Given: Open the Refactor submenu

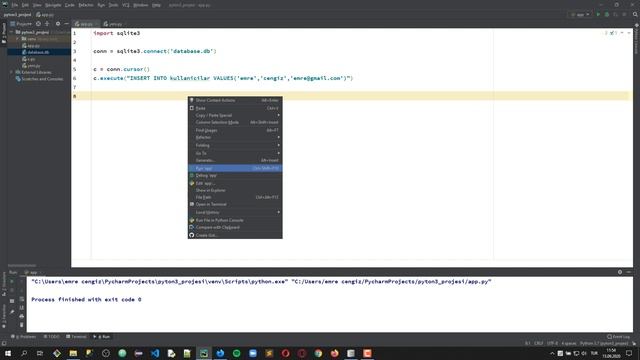Looking at the screenshot, I should [235, 138].
